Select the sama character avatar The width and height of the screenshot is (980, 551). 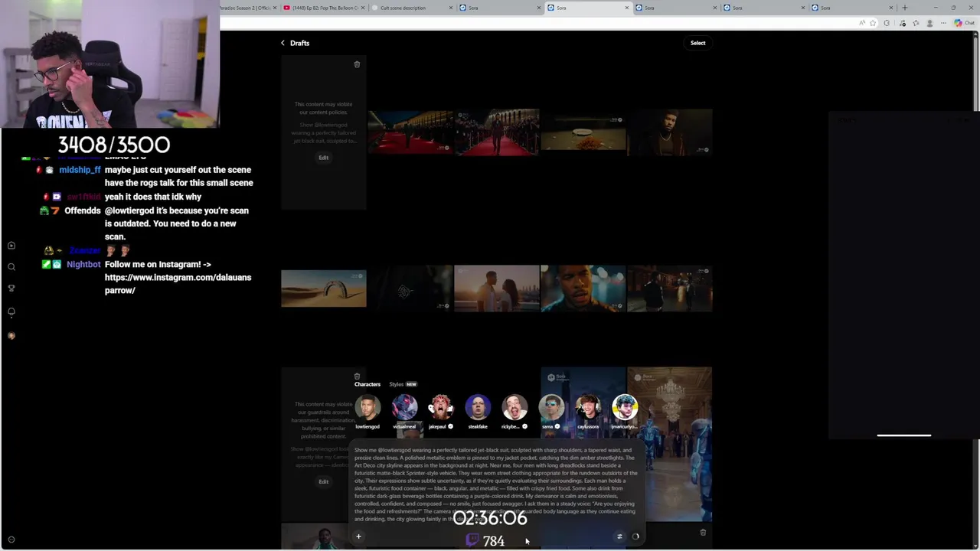click(551, 408)
